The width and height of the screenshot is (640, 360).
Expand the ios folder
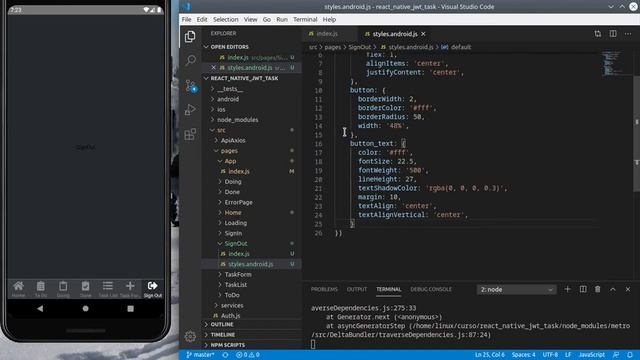coord(221,109)
